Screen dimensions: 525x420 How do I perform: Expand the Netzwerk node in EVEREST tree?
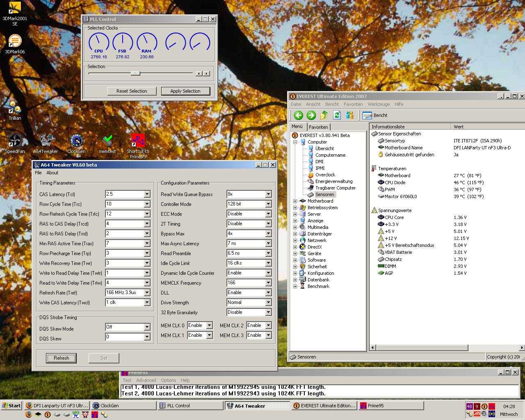pos(295,240)
